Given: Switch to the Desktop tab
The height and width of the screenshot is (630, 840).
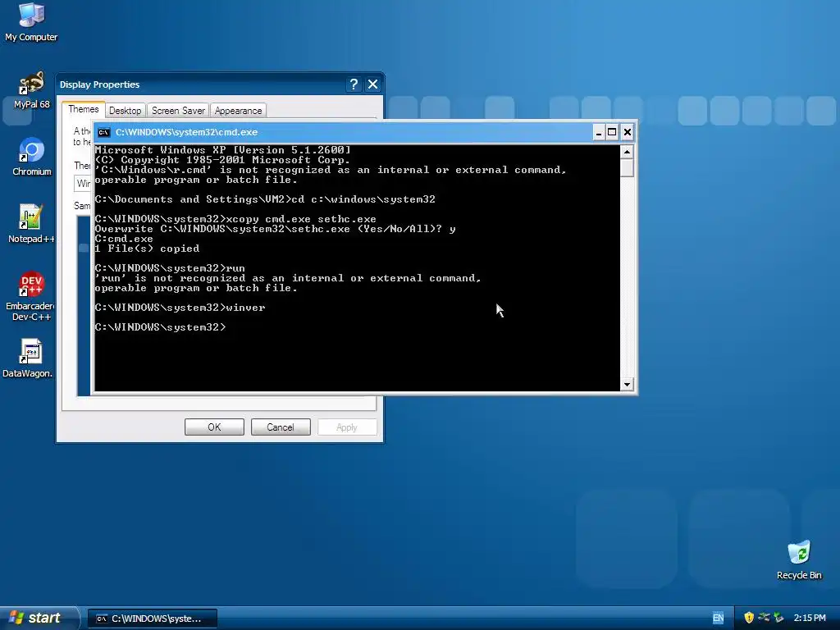Looking at the screenshot, I should [x=125, y=111].
